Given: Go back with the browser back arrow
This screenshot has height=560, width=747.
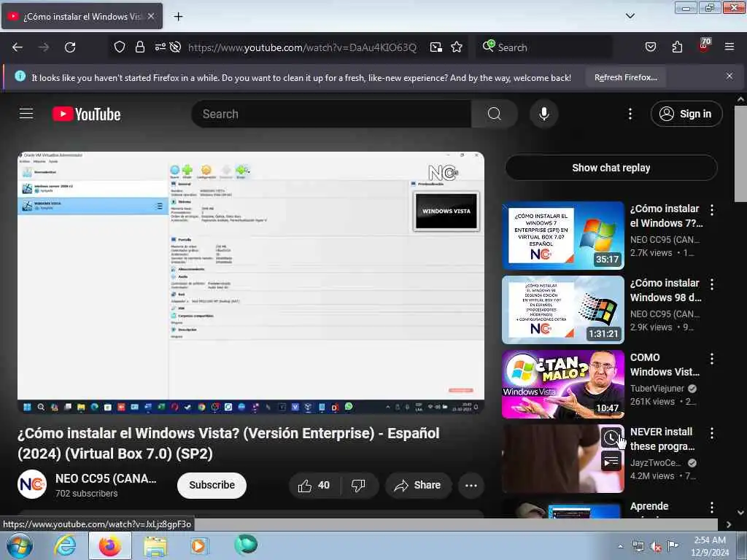Looking at the screenshot, I should 18,47.
